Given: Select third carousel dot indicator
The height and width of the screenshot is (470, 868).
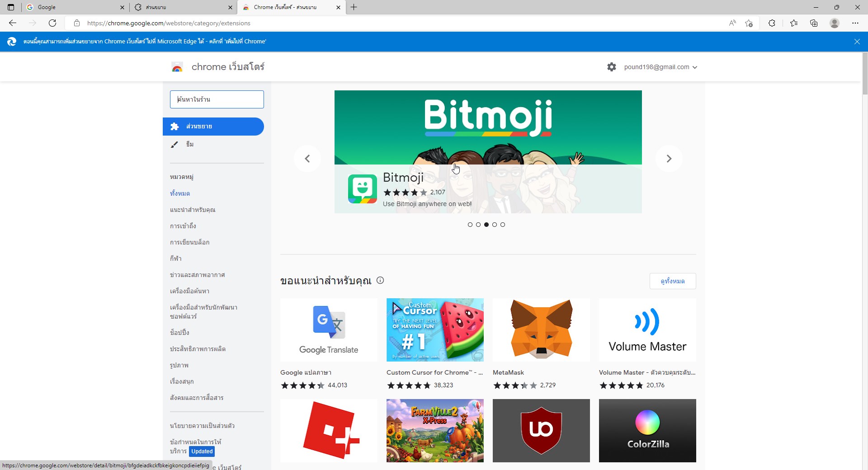Looking at the screenshot, I should (486, 225).
